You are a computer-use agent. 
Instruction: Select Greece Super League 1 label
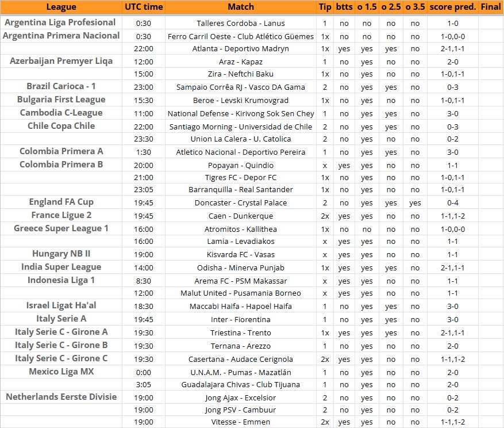[61, 228]
